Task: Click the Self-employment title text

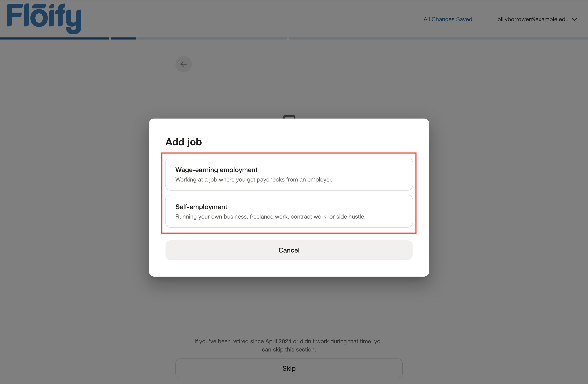Action: 201,207
